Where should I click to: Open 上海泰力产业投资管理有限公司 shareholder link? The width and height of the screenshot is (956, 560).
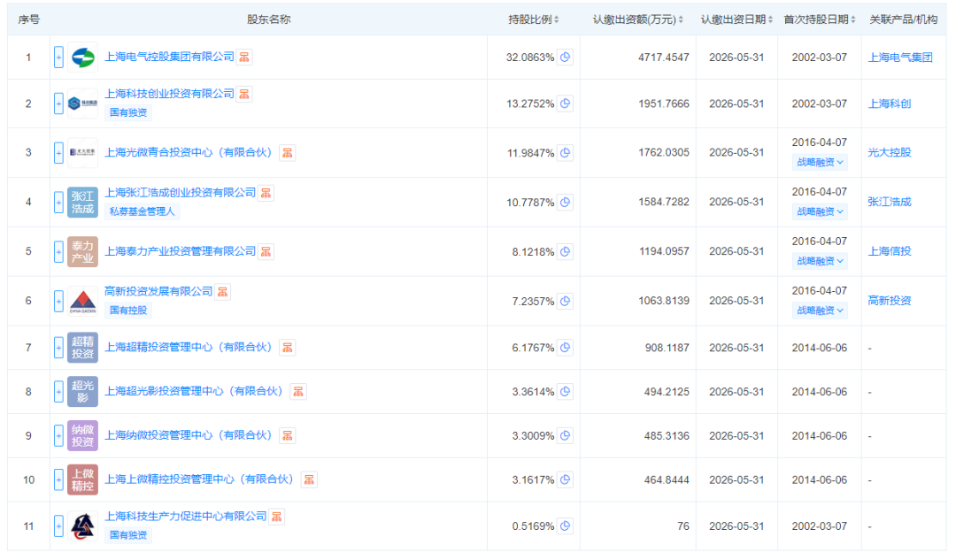click(180, 251)
